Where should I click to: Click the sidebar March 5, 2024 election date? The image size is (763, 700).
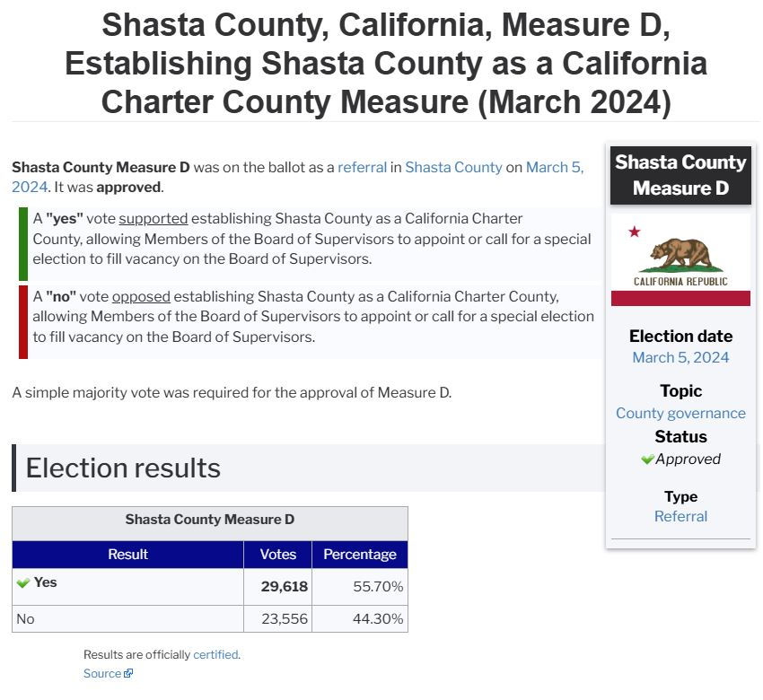tap(680, 357)
